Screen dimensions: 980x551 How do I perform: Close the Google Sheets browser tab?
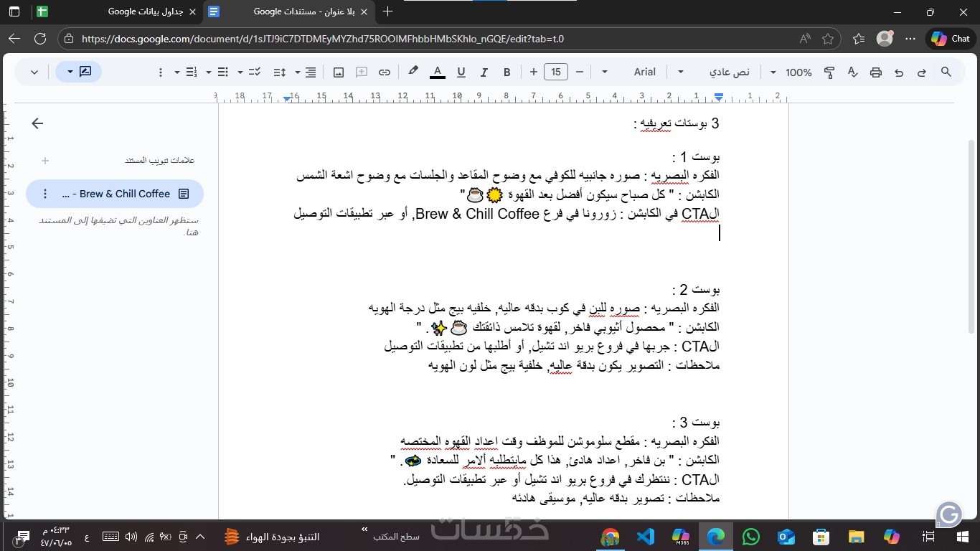(x=192, y=11)
